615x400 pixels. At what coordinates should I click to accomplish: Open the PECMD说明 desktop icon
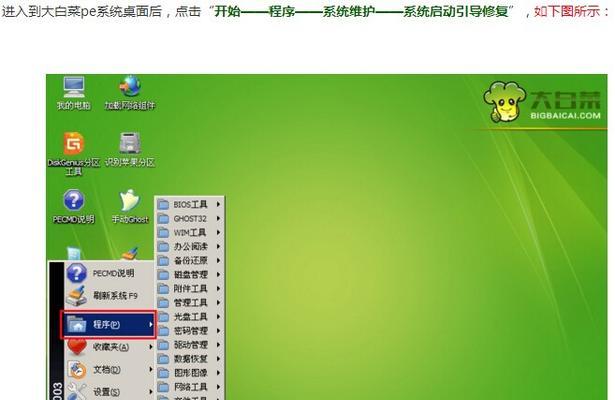[74, 207]
